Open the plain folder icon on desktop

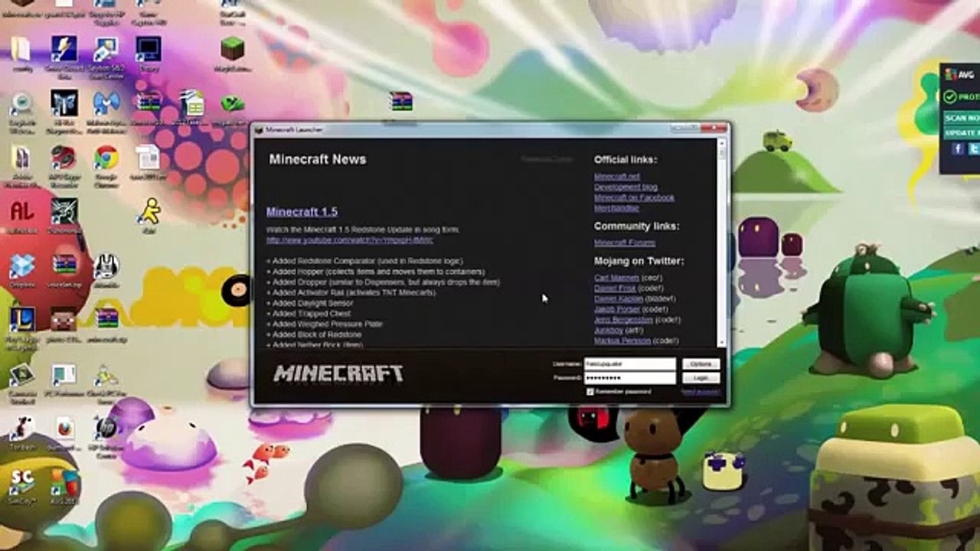click(21, 49)
